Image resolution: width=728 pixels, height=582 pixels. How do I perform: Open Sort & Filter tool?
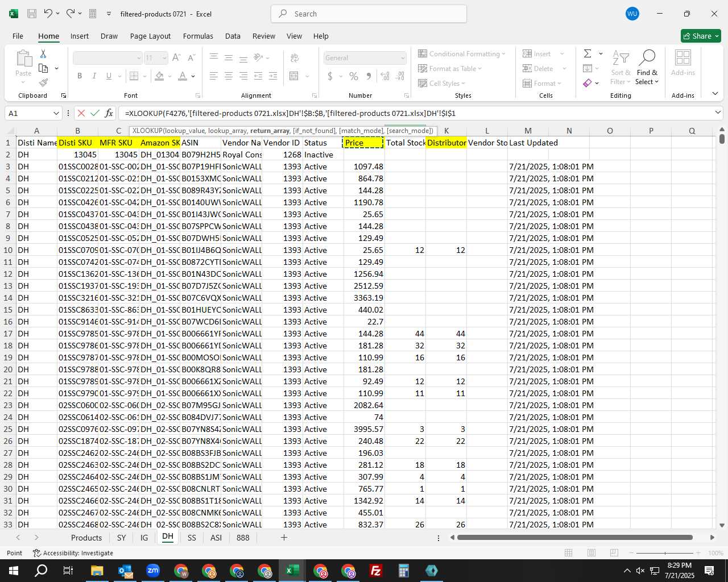point(621,67)
